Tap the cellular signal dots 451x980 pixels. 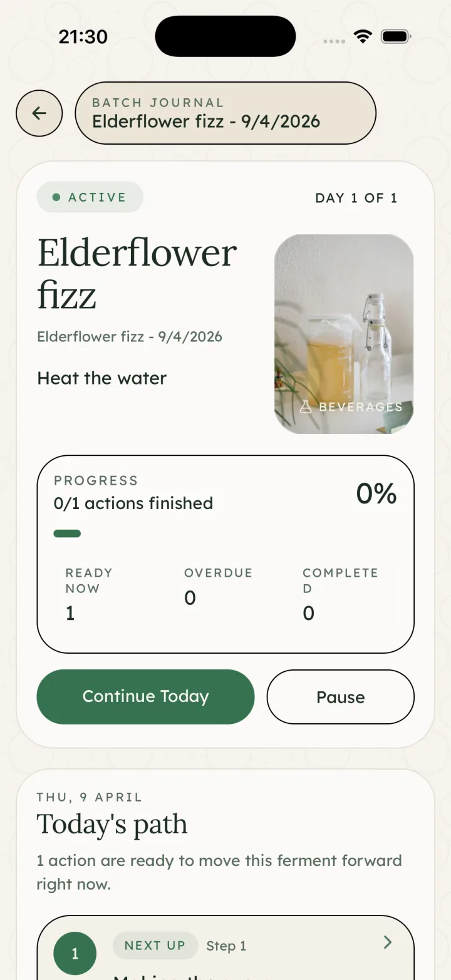pyautogui.click(x=334, y=41)
